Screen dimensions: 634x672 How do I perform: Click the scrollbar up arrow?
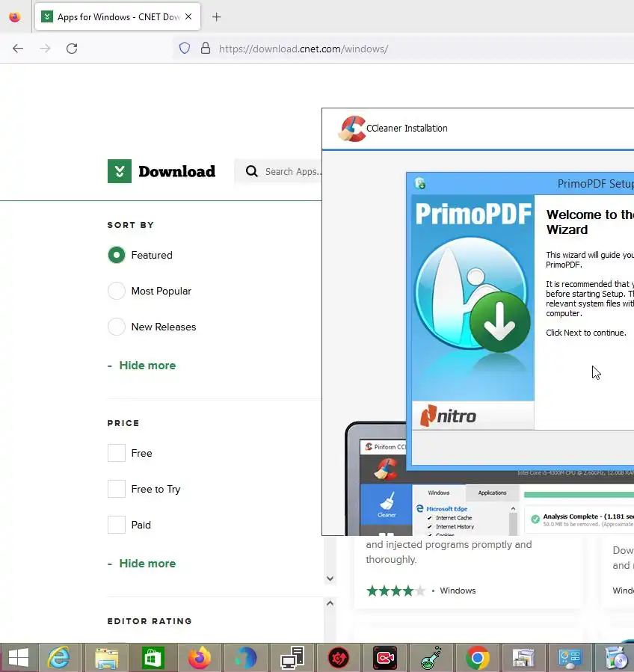pyautogui.click(x=330, y=603)
